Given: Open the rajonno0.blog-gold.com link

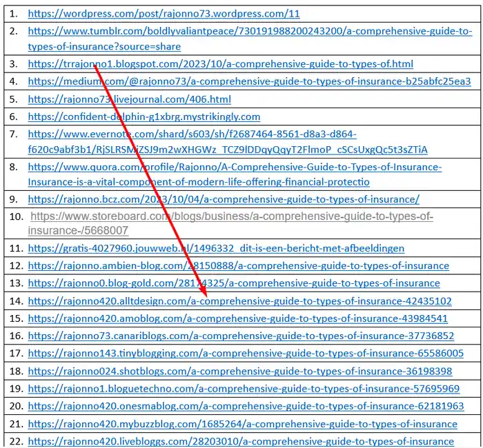Looking at the screenshot, I should [x=234, y=283].
